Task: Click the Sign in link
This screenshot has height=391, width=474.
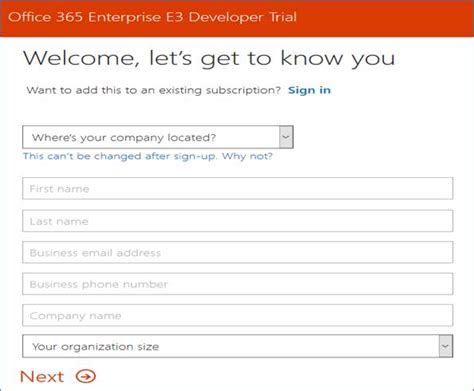Action: (x=309, y=90)
